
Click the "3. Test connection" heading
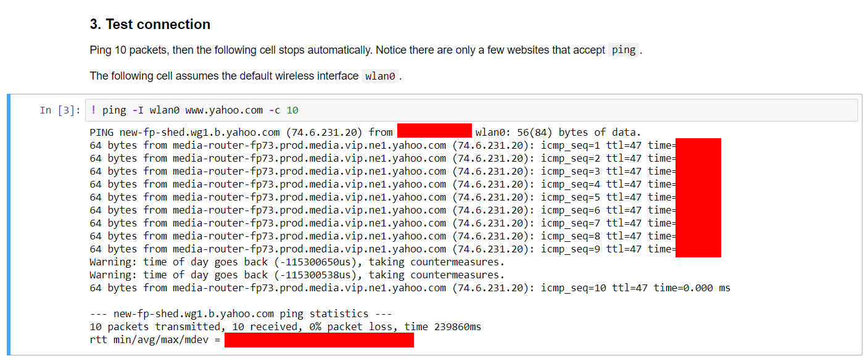[x=150, y=25]
